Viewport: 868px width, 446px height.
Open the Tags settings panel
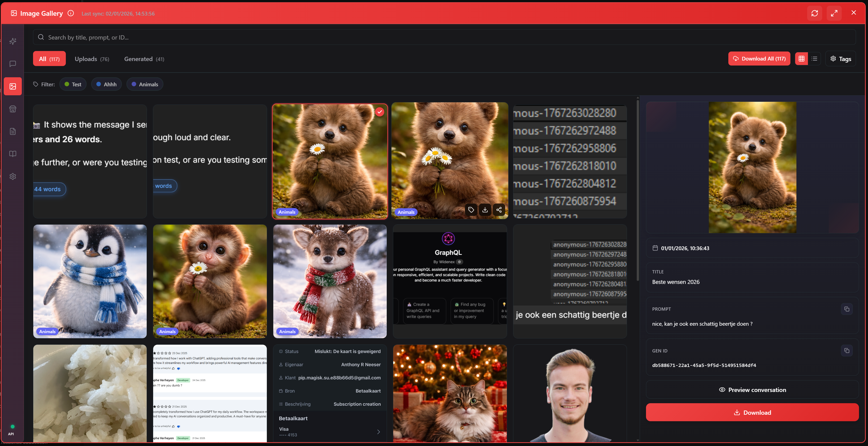point(840,58)
